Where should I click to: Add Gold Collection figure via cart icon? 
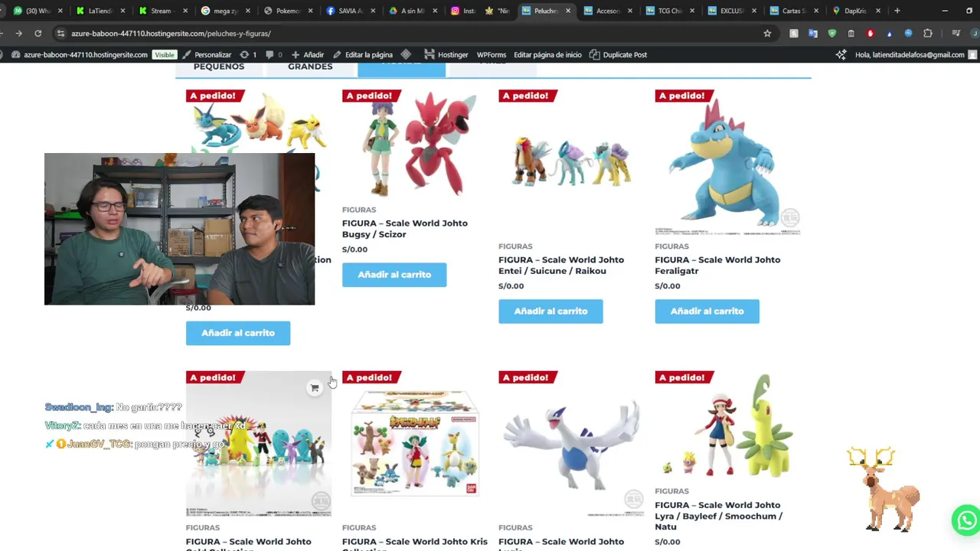(314, 388)
